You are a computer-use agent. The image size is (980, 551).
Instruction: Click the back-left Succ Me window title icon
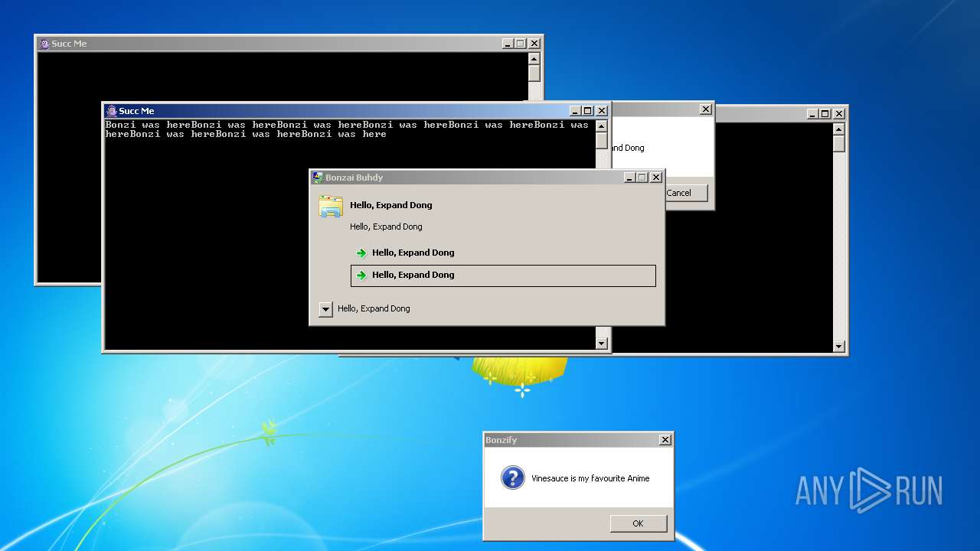point(44,44)
